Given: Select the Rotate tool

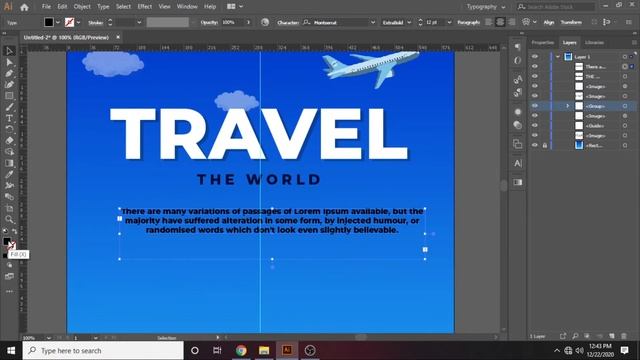Looking at the screenshot, I should [x=9, y=129].
